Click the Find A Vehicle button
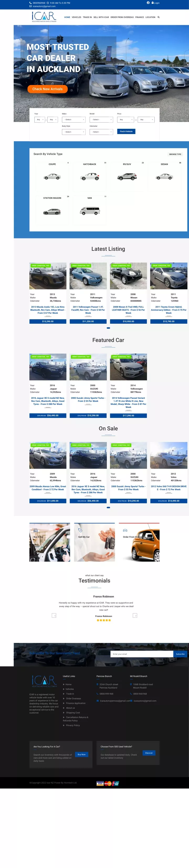This screenshot has height=868, width=189. tap(126, 131)
